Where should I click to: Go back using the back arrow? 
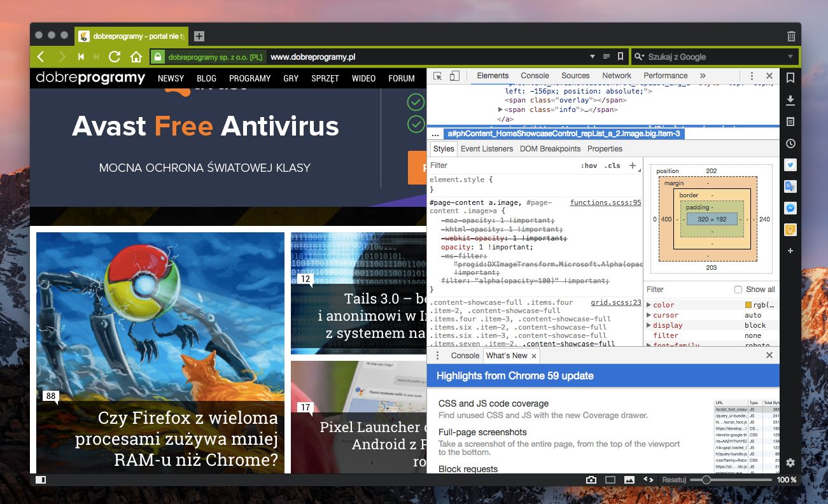[41, 57]
